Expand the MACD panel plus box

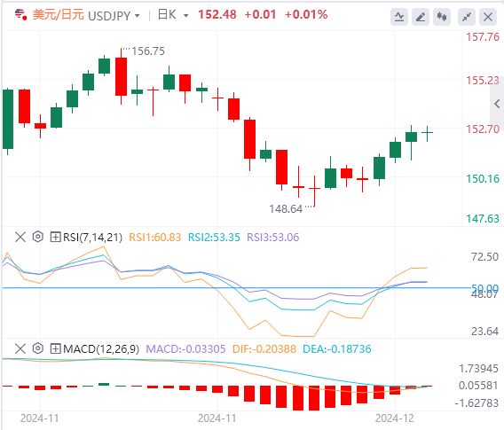tap(55, 348)
